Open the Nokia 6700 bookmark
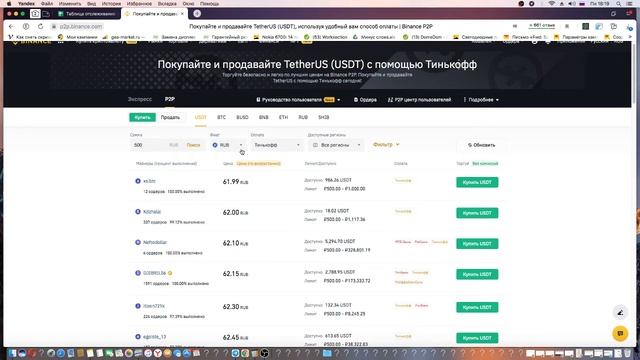640x360 pixels. tap(277, 37)
